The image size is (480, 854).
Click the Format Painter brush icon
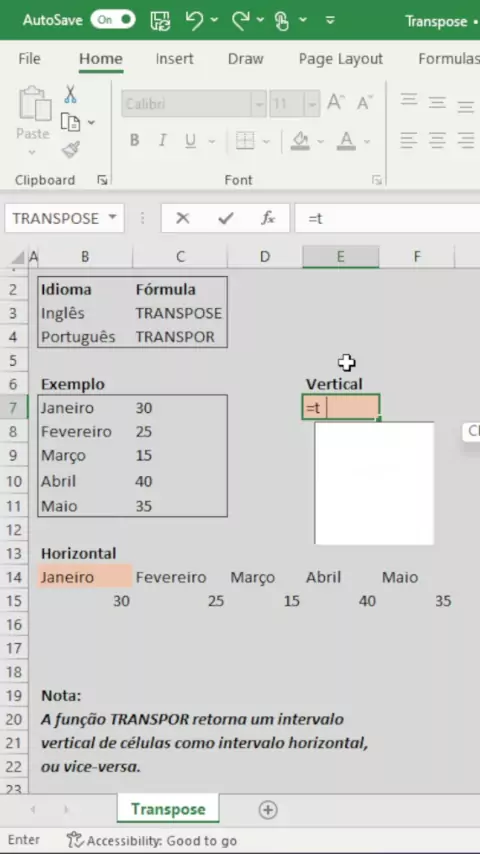[x=71, y=149]
